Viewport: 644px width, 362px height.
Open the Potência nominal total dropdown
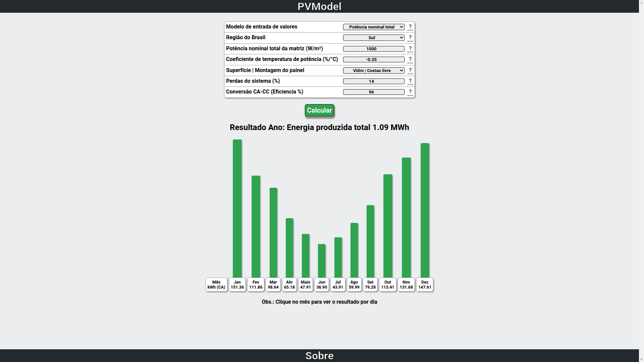[374, 27]
